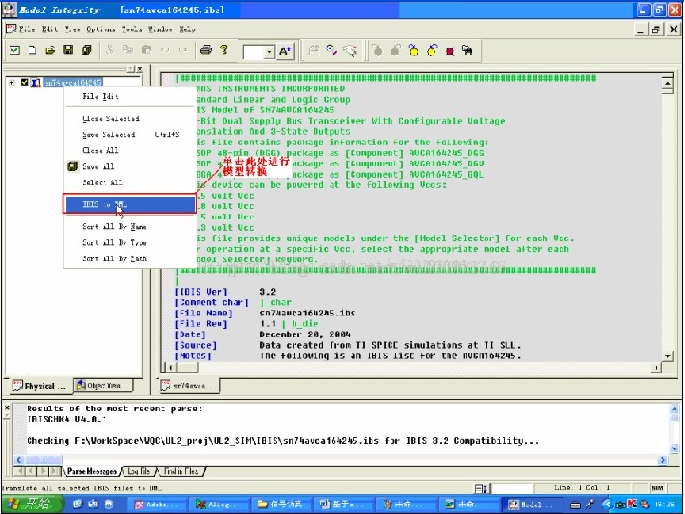Open the font size dropdown in toolbar

[x=270, y=52]
